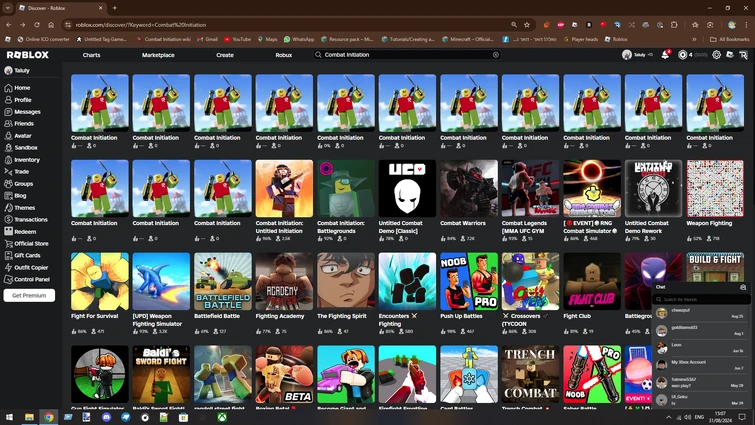755x425 pixels.
Task: Open the Robux tab
Action: click(x=284, y=55)
